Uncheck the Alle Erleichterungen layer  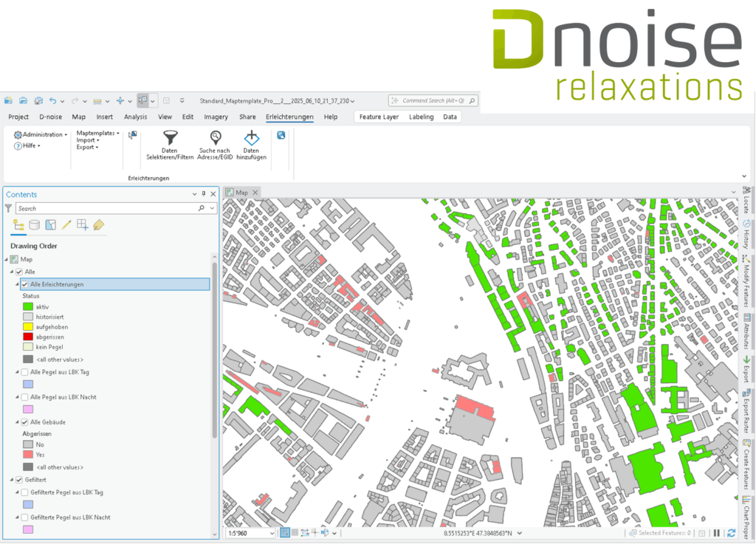25,284
